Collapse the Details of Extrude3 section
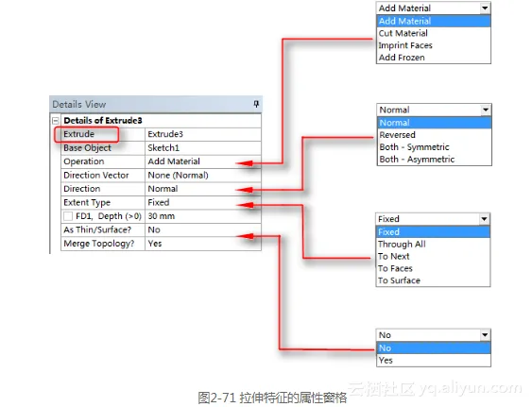This screenshot has height=407, width=532. 56,121
